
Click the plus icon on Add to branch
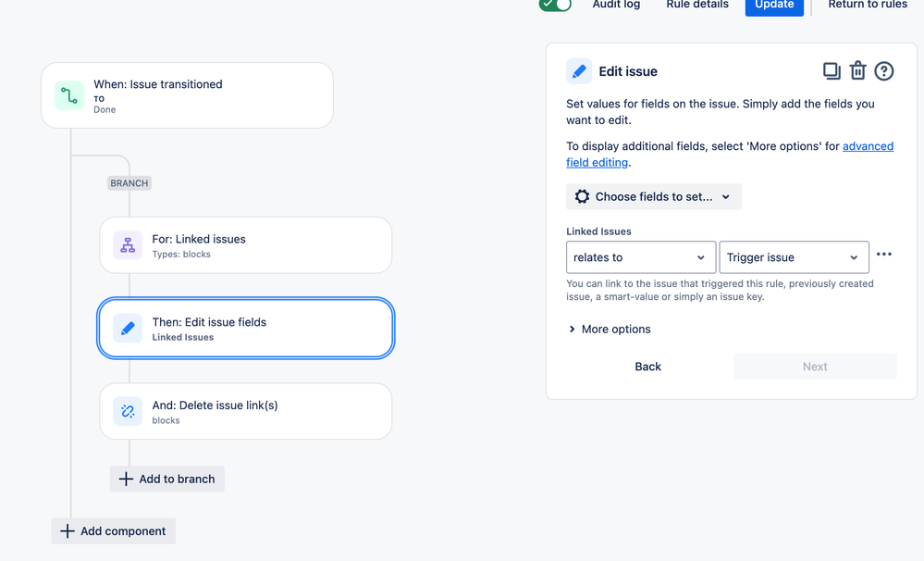coord(126,479)
